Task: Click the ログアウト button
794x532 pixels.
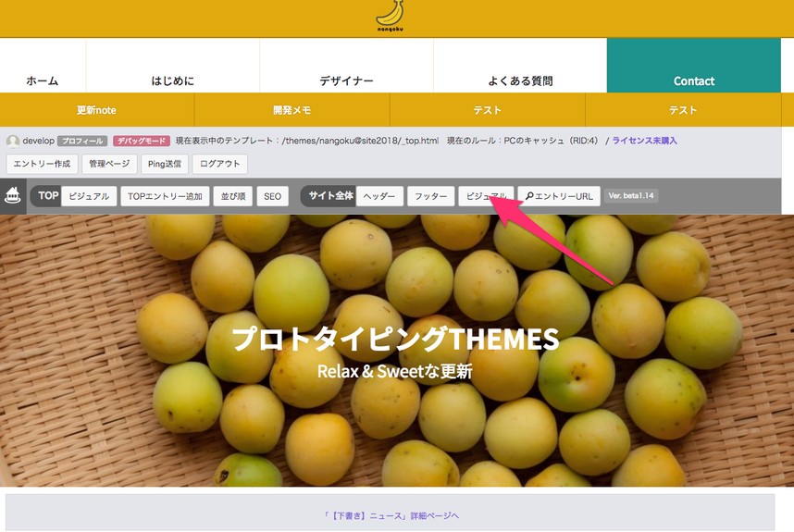Action: pos(219,164)
